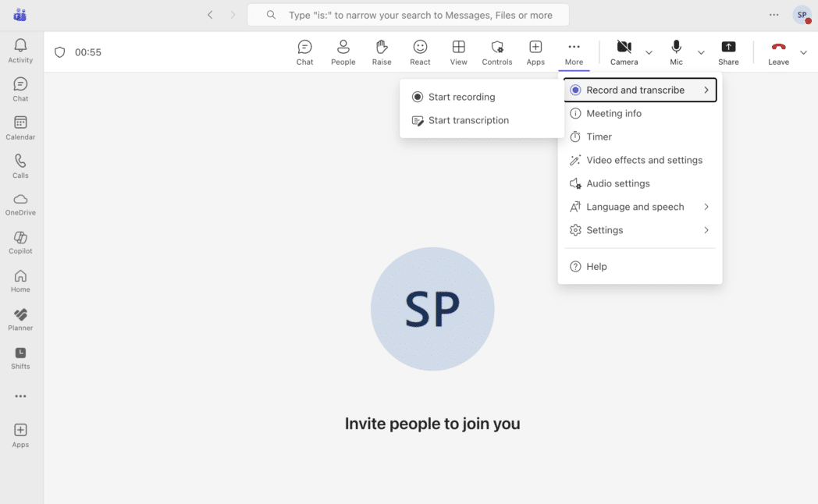Show the People participants list
The image size is (818, 504).
click(343, 52)
